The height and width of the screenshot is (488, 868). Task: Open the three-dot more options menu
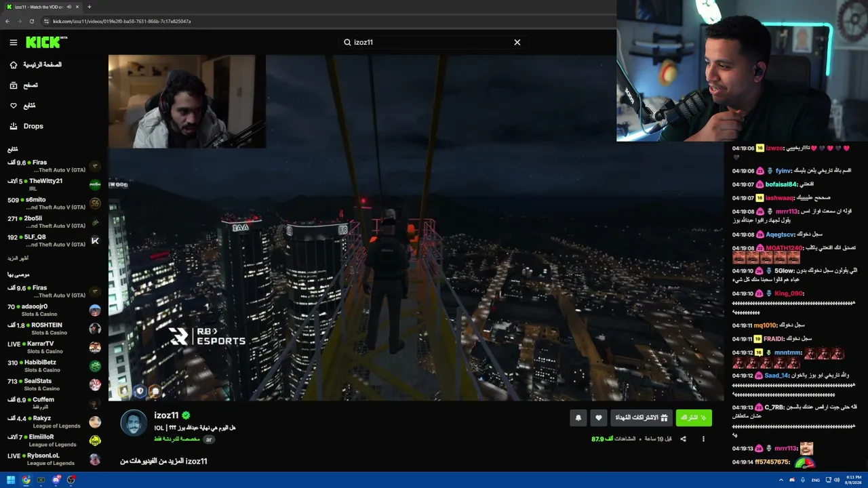pyautogui.click(x=703, y=439)
